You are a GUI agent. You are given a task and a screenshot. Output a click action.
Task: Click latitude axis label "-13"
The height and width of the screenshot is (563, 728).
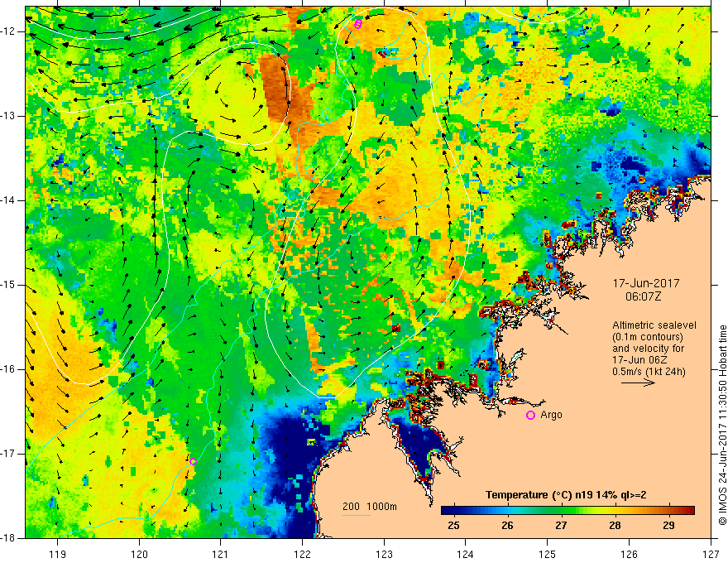click(9, 116)
